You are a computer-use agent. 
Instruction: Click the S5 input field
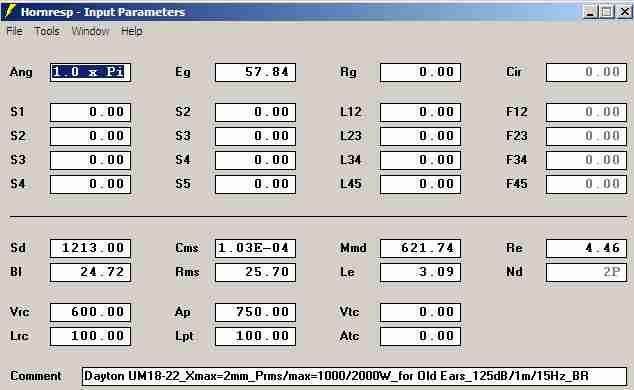coord(255,184)
